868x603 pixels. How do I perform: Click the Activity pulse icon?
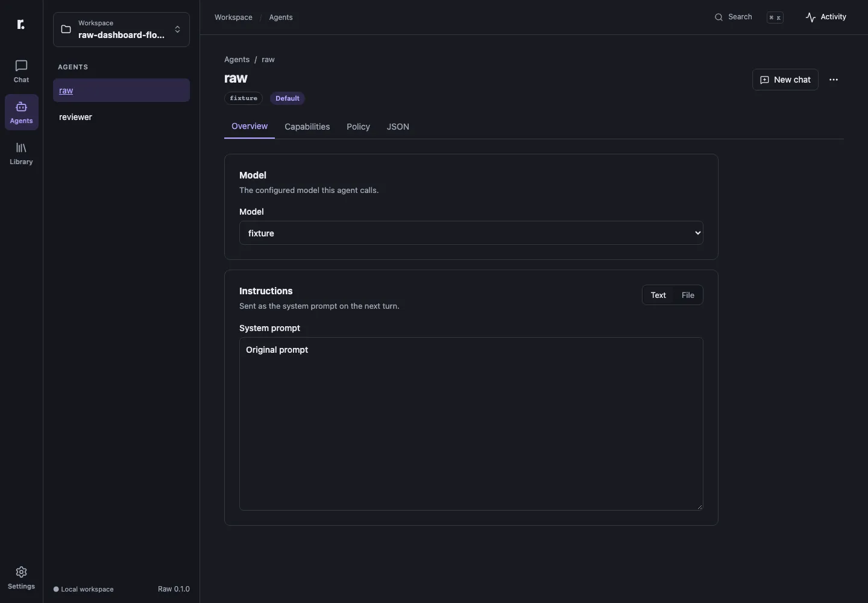pyautogui.click(x=811, y=17)
